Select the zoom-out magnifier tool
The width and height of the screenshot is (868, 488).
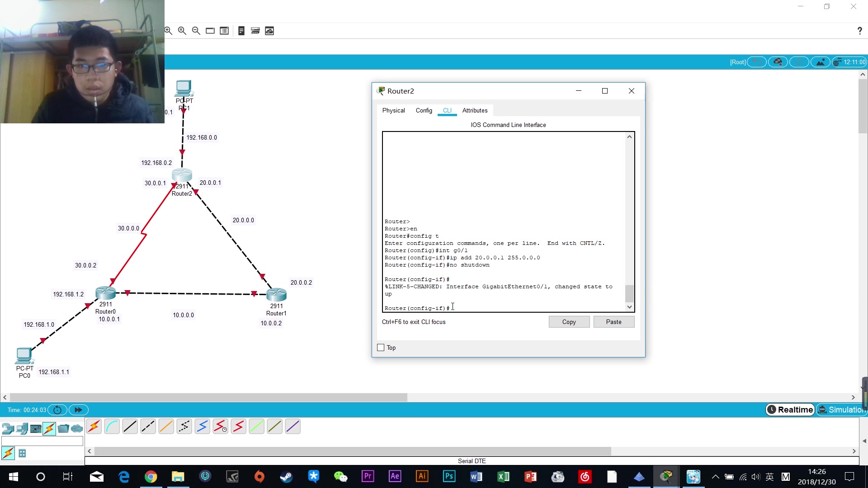click(197, 30)
